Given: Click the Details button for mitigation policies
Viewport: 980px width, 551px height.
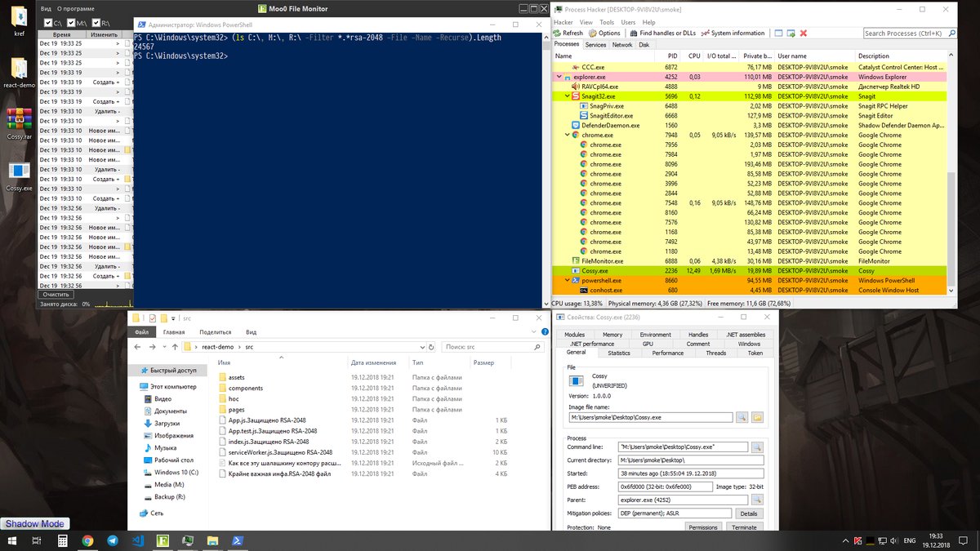Looking at the screenshot, I should (x=749, y=513).
